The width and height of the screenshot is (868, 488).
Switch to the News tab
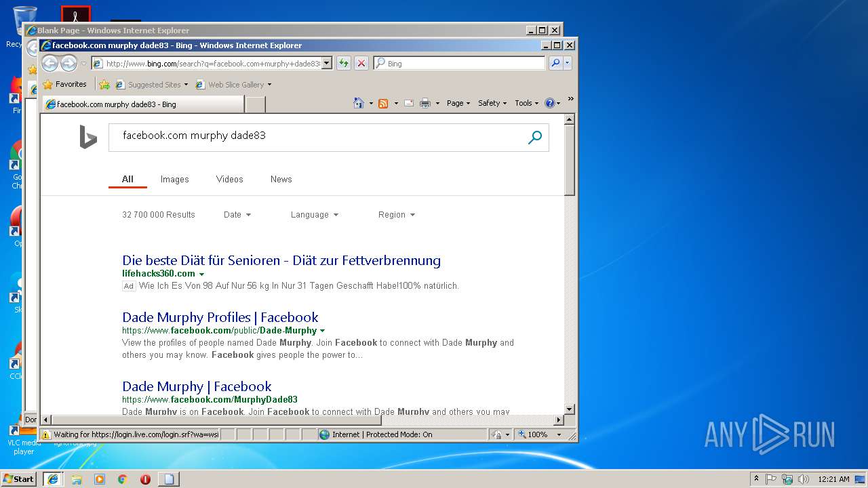(281, 179)
